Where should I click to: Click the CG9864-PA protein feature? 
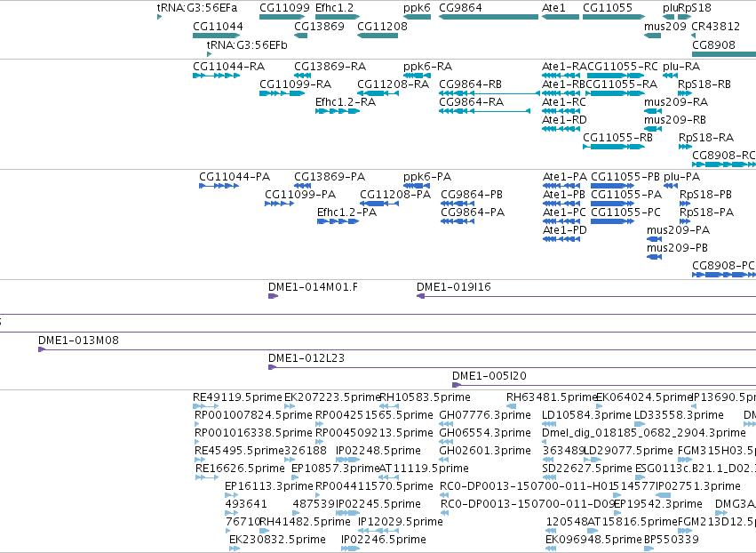[x=458, y=221]
